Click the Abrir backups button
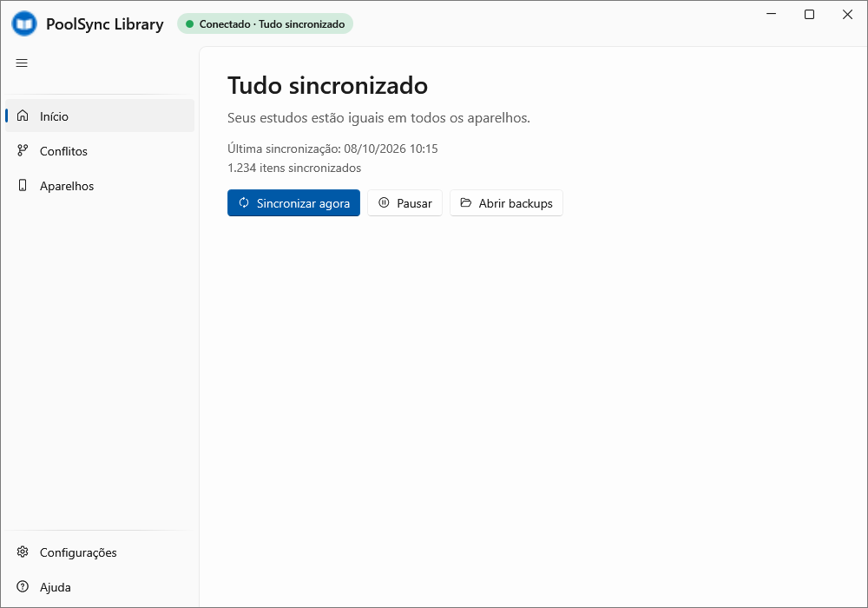The image size is (868, 608). tap(506, 203)
